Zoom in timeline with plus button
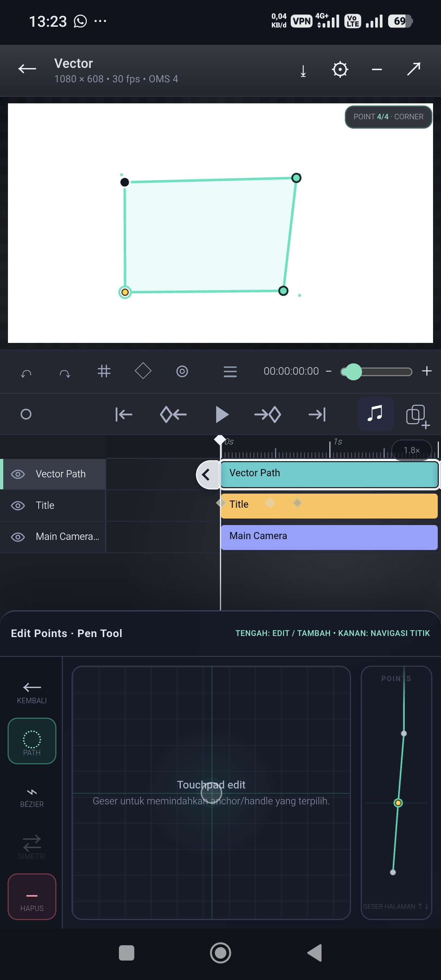 point(427,371)
